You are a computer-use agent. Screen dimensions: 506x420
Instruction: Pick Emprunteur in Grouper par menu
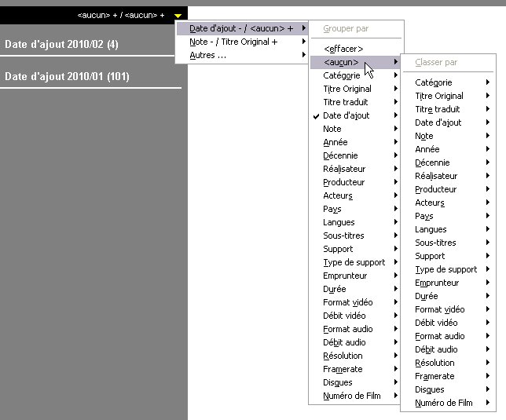(x=354, y=276)
